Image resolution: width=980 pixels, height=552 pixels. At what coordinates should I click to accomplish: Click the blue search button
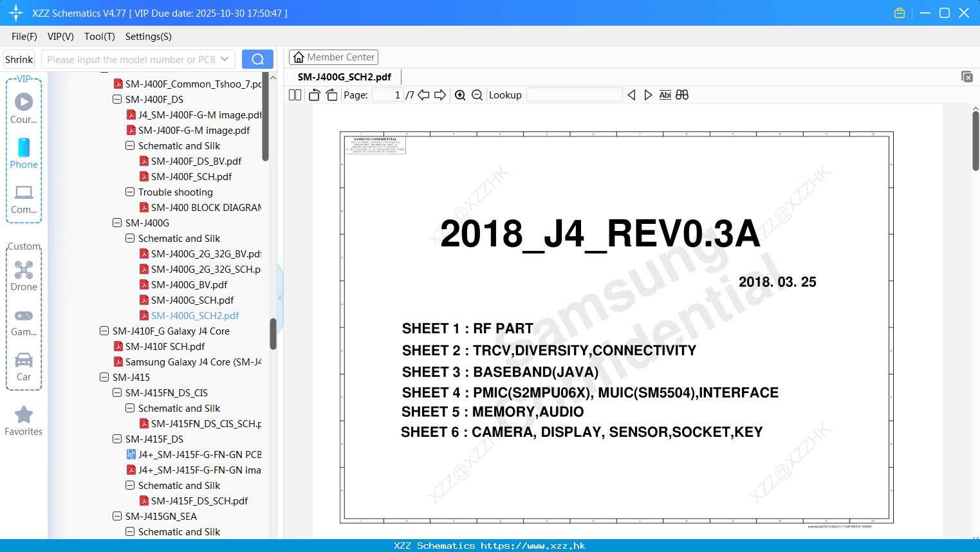click(x=257, y=59)
